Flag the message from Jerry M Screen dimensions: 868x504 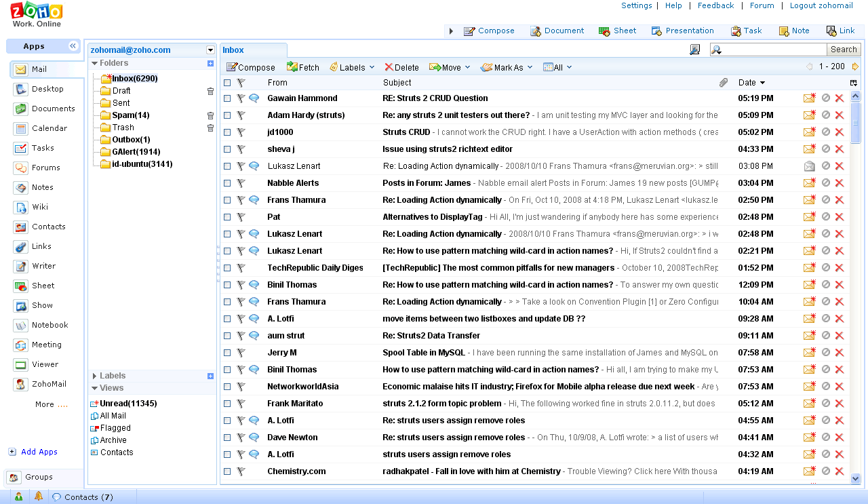[241, 352]
